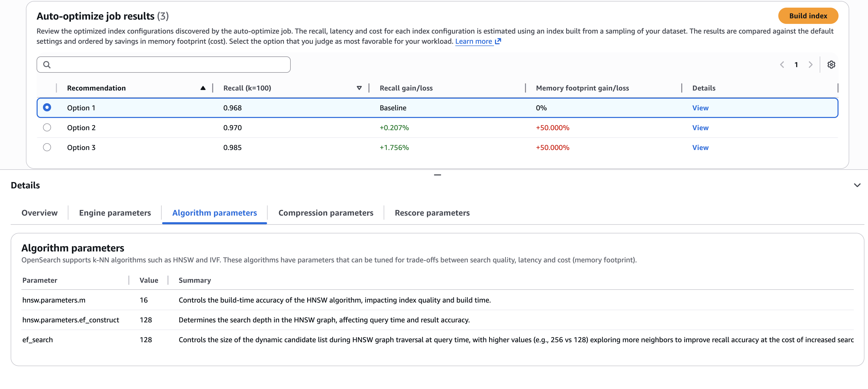Select Option 3 radio button
Image resolution: width=868 pixels, height=389 pixels.
tap(47, 147)
